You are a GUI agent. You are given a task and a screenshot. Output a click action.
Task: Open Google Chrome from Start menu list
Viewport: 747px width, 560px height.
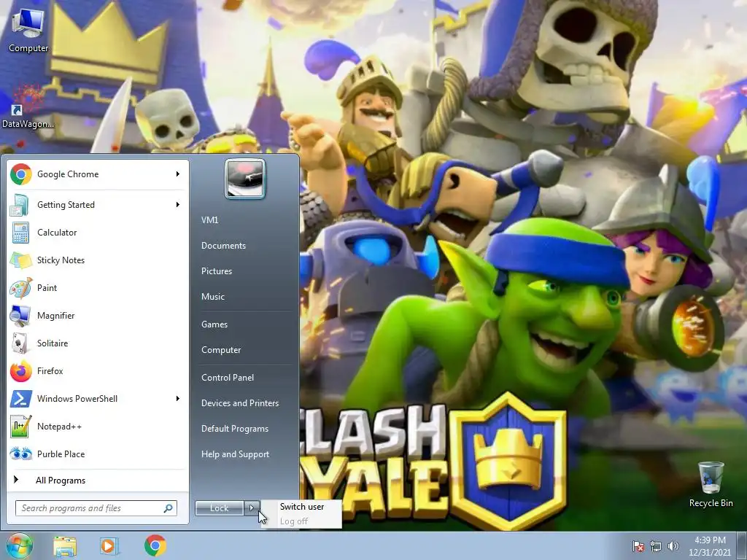[x=97, y=174]
